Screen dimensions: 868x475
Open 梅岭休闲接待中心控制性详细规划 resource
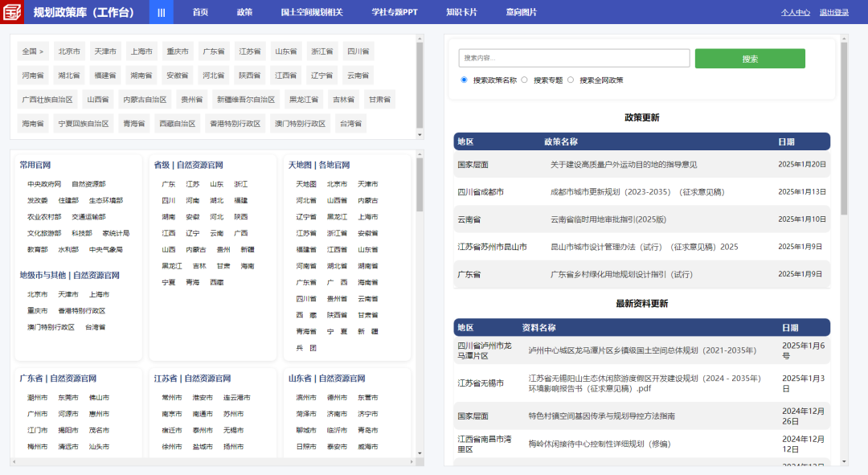pyautogui.click(x=599, y=444)
